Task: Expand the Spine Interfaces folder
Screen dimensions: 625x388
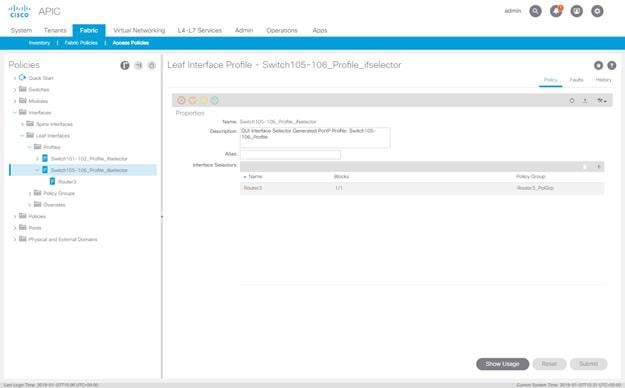Action: pos(22,124)
